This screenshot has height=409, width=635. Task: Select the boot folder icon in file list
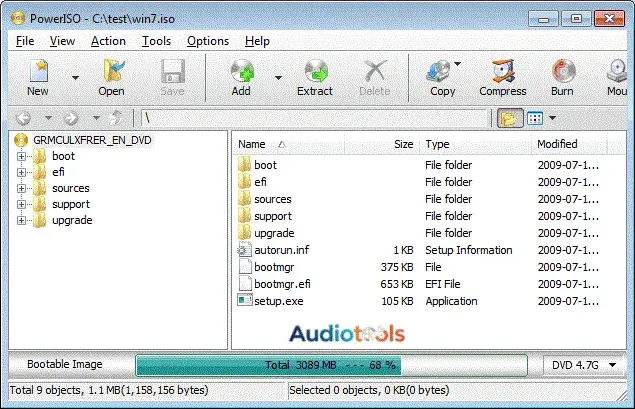pos(244,165)
